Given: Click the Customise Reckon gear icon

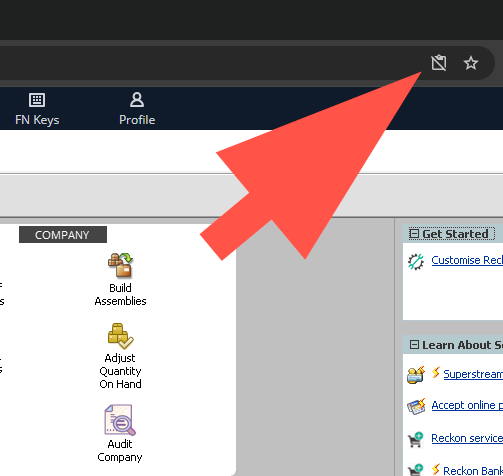Looking at the screenshot, I should (x=416, y=262).
